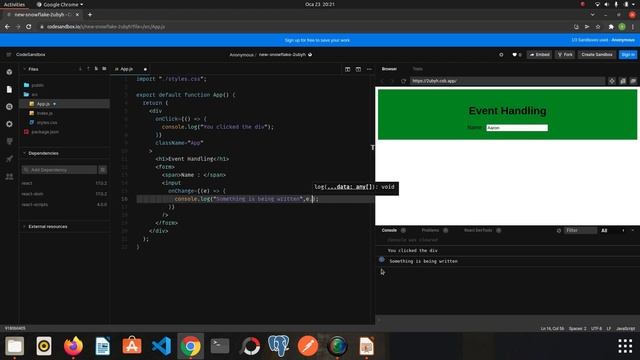Open Firefox from the dock
The image size is (640, 360).
[x=73, y=346]
